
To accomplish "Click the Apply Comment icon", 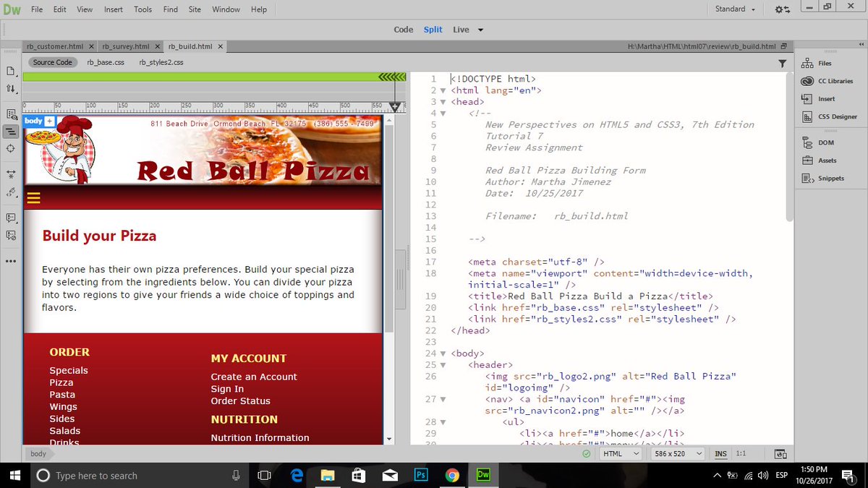I will point(11,218).
